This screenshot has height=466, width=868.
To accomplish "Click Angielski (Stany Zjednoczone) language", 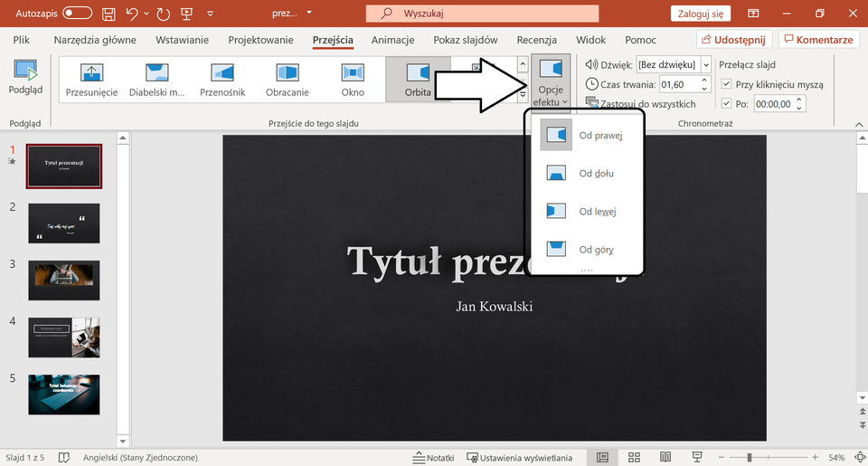I will tap(141, 458).
